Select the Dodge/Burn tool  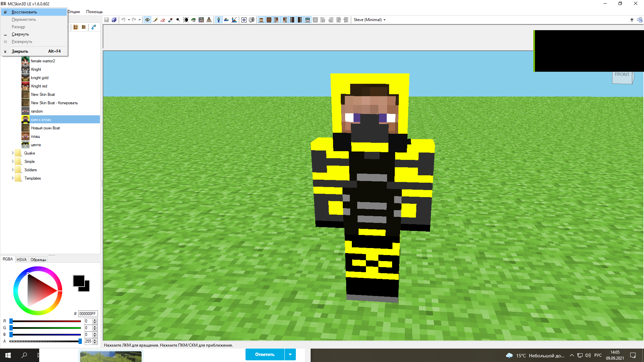[178, 20]
